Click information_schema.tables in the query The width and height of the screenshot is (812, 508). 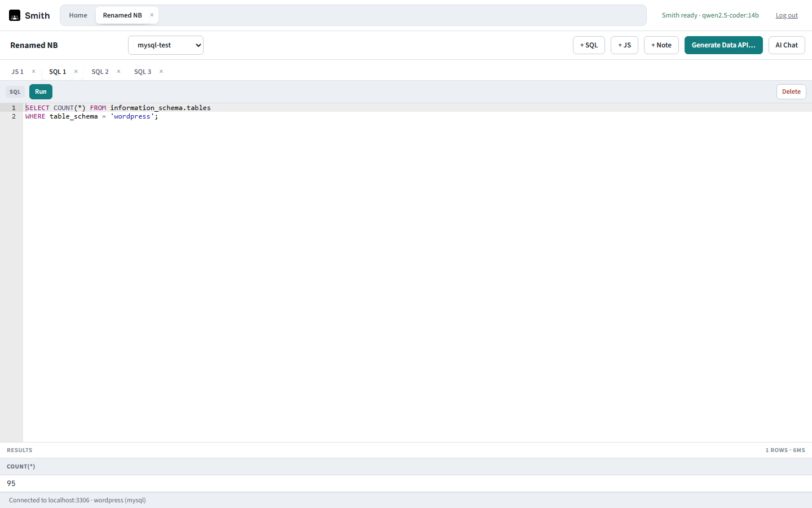point(161,108)
